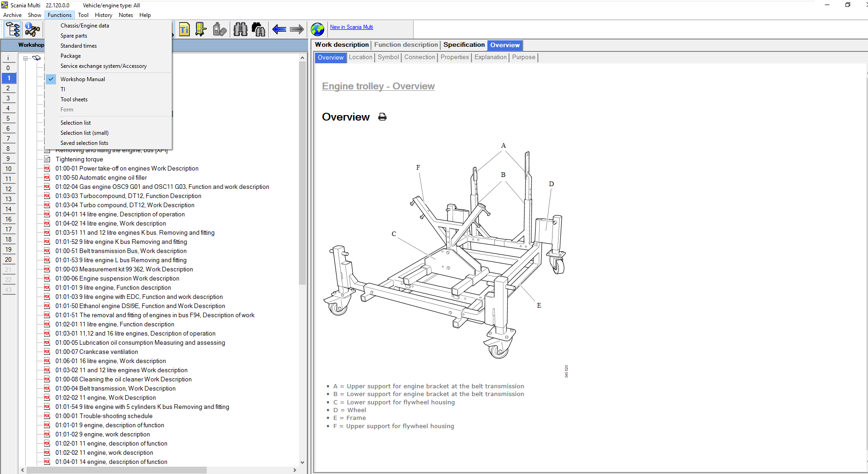Select main group button 16
This screenshot has height=474, width=868.
point(8,219)
